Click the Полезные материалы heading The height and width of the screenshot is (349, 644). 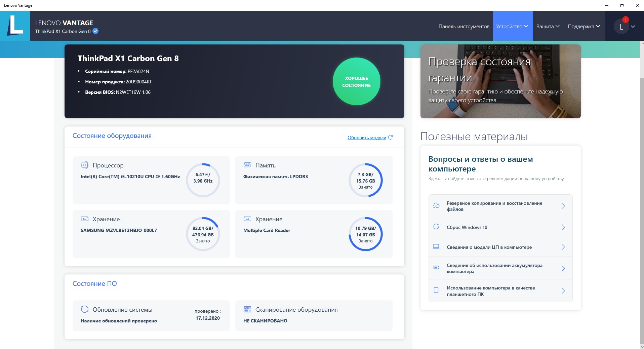click(x=474, y=137)
